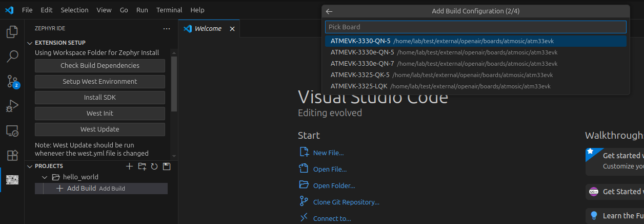
Task: Select the hello_world project row
Action: point(101,177)
